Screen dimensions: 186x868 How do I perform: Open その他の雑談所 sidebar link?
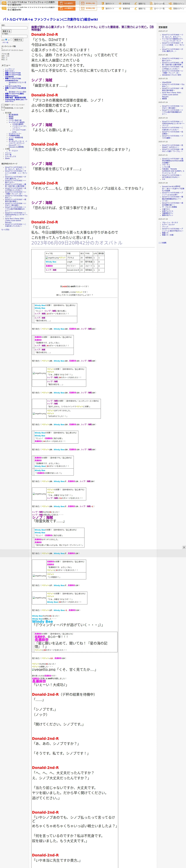click(x=18, y=124)
